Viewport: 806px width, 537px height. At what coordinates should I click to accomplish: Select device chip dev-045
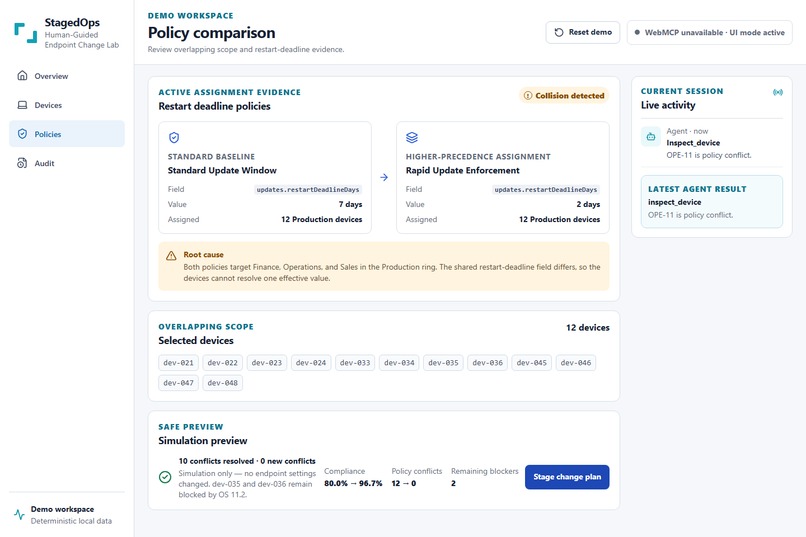tap(532, 363)
